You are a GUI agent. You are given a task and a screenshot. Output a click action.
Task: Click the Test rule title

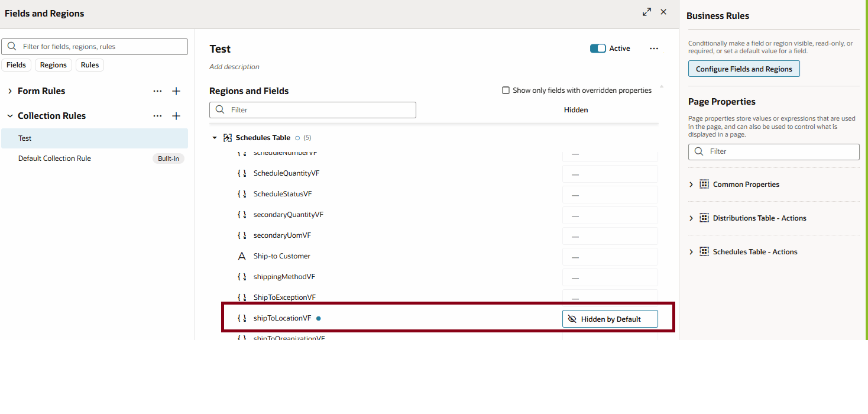[220, 49]
